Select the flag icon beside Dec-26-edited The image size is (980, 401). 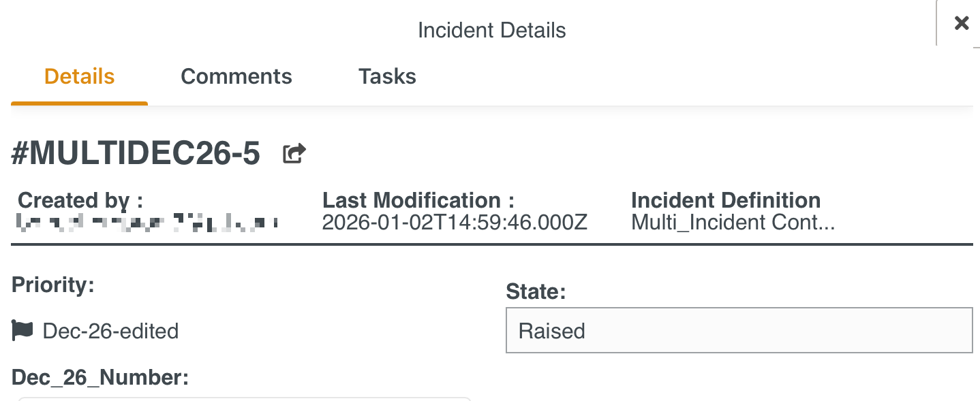click(x=22, y=330)
